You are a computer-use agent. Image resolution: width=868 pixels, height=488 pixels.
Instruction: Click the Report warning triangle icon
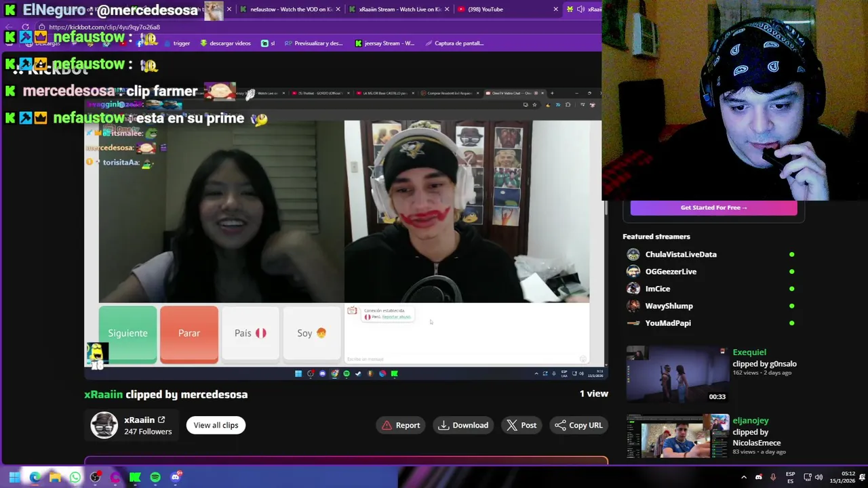pos(387,425)
